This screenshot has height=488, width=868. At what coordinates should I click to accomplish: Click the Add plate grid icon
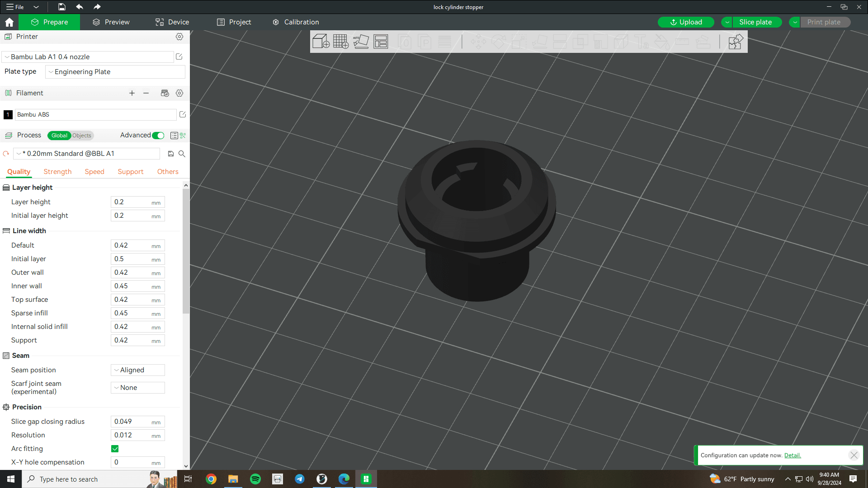coord(341,42)
